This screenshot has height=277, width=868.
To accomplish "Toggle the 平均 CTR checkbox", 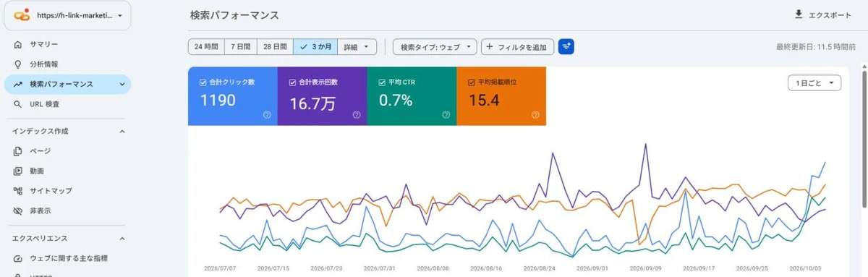I will pos(382,82).
